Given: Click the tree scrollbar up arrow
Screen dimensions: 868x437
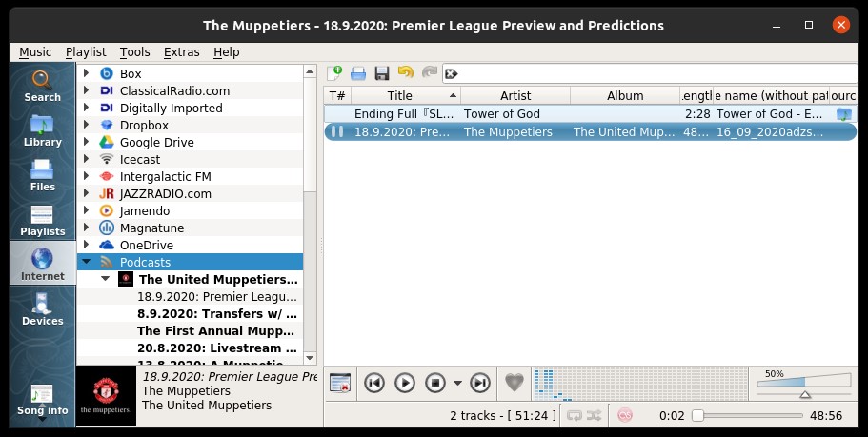Looking at the screenshot, I should (310, 70).
